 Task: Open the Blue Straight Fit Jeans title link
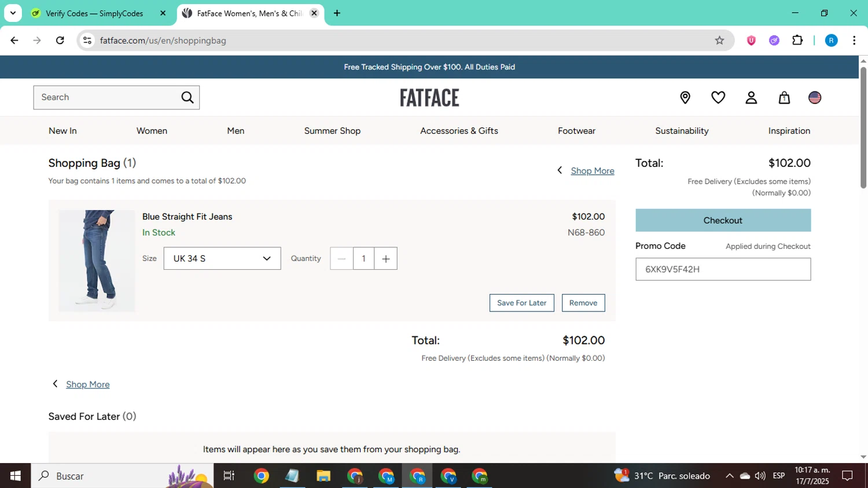(187, 217)
